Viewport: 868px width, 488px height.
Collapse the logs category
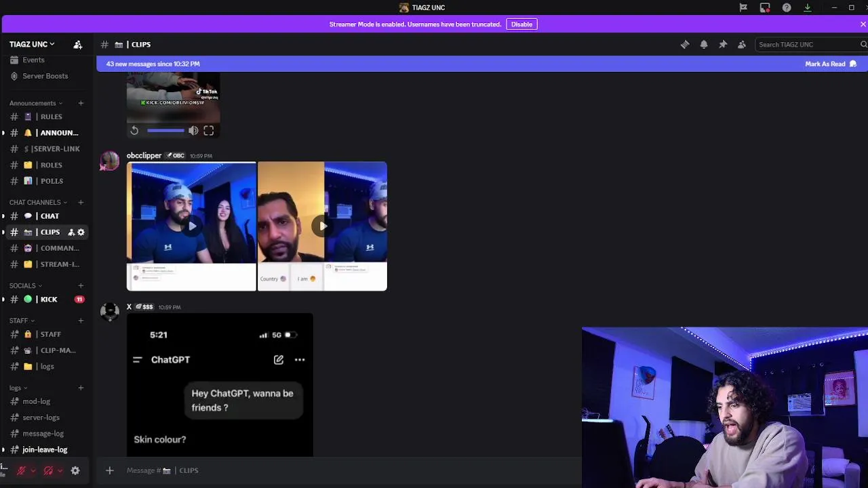tap(18, 388)
